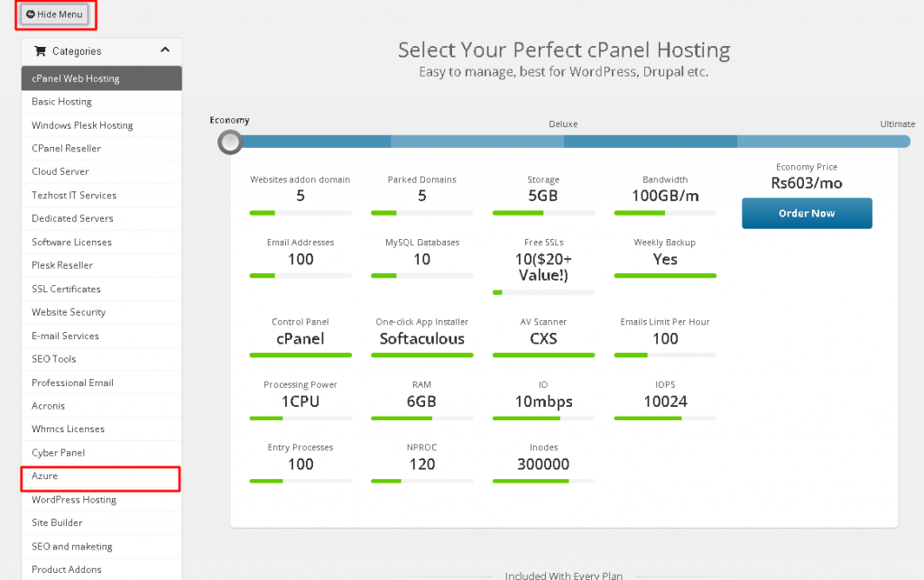Collapse the Categories panel chevron

pos(165,51)
